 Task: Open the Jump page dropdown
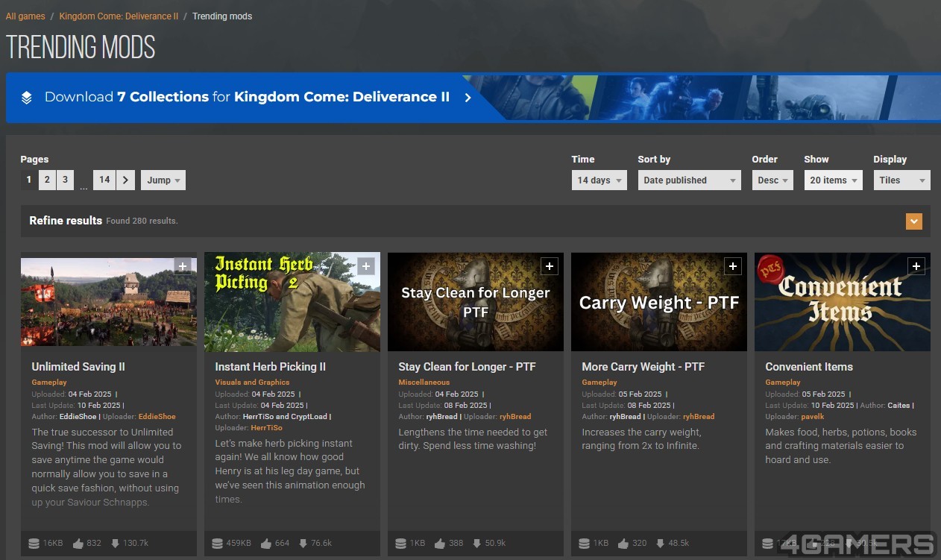(163, 180)
